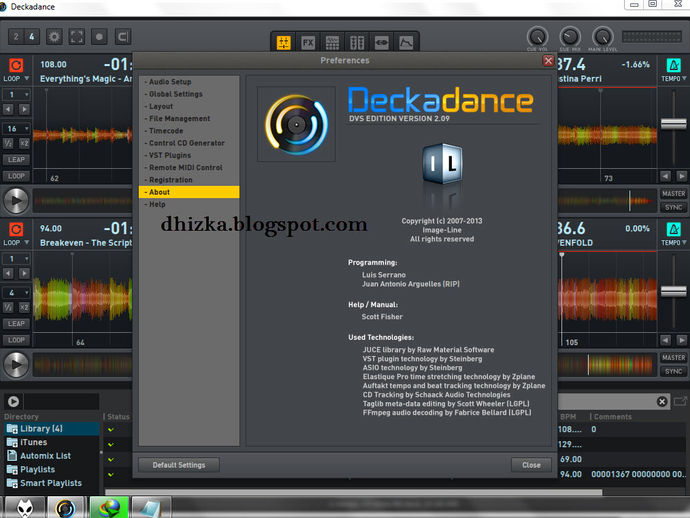Open TEMPO dropdown on top-right deck
Image resolution: width=690 pixels, height=518 pixels.
[x=674, y=79]
